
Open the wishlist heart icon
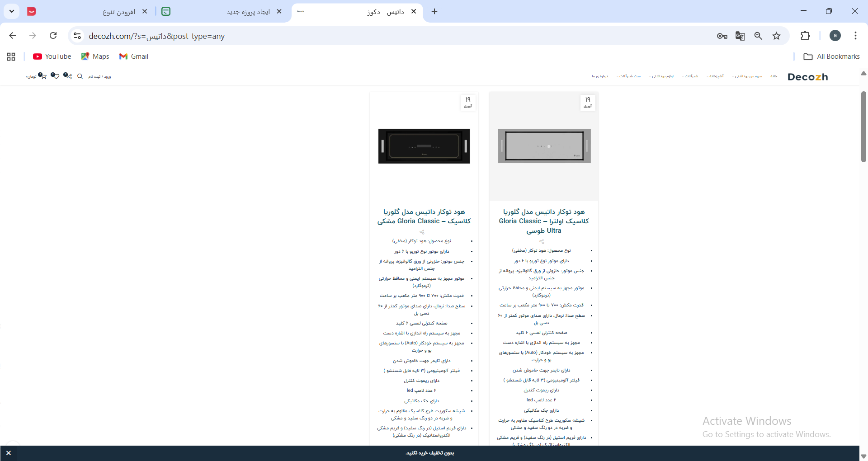(55, 76)
